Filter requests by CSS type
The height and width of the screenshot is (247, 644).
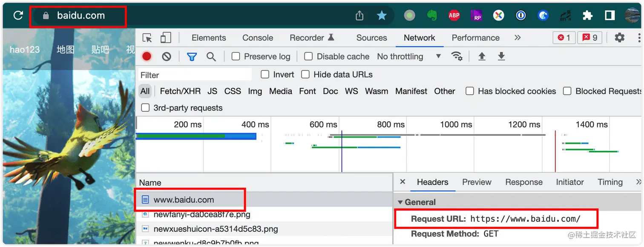coord(233,91)
